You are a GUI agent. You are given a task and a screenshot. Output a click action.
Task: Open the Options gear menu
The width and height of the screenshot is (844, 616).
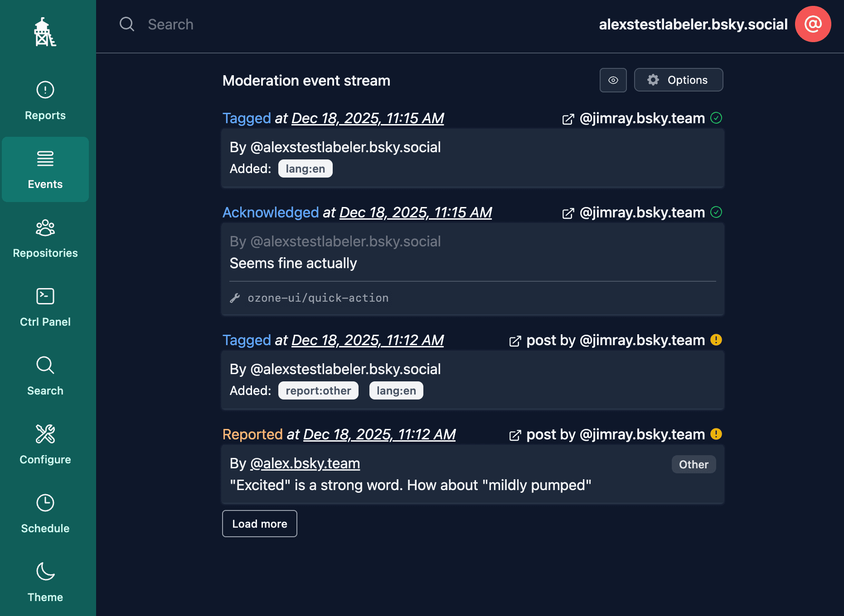(x=678, y=80)
